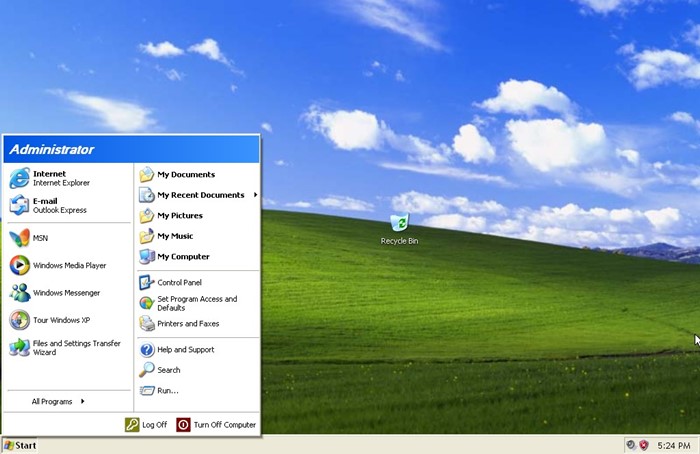Click the red security shield tray icon
Screen dimensions: 700x454
[644, 445]
